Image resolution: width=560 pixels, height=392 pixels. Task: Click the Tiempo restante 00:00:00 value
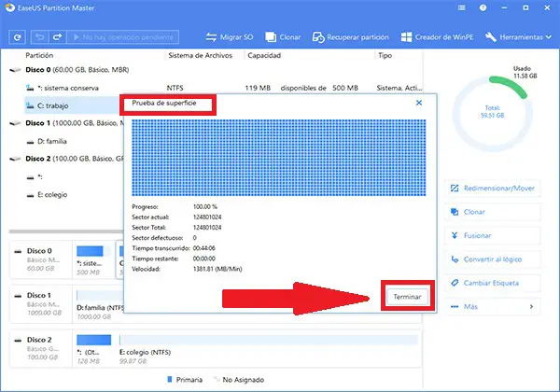tap(203, 259)
